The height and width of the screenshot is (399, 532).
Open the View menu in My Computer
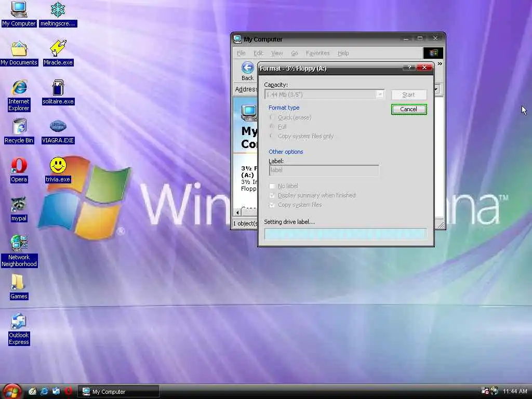tap(277, 53)
